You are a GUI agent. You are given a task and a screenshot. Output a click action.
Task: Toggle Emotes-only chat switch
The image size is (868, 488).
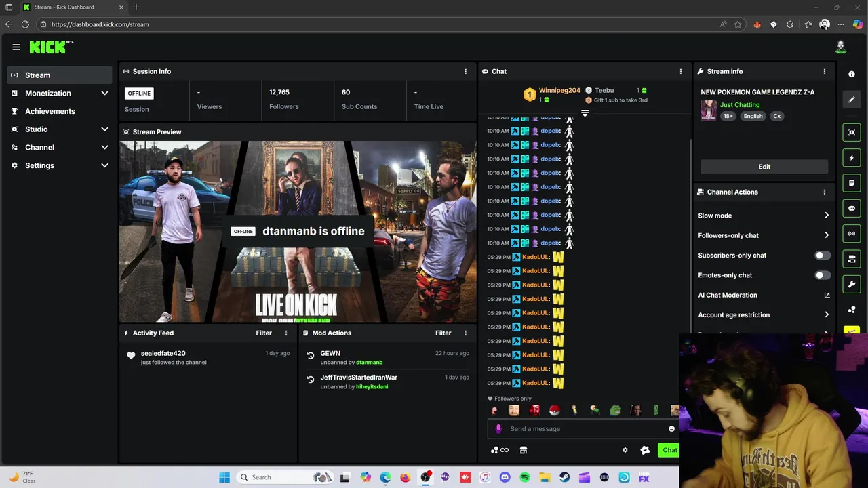(x=822, y=275)
